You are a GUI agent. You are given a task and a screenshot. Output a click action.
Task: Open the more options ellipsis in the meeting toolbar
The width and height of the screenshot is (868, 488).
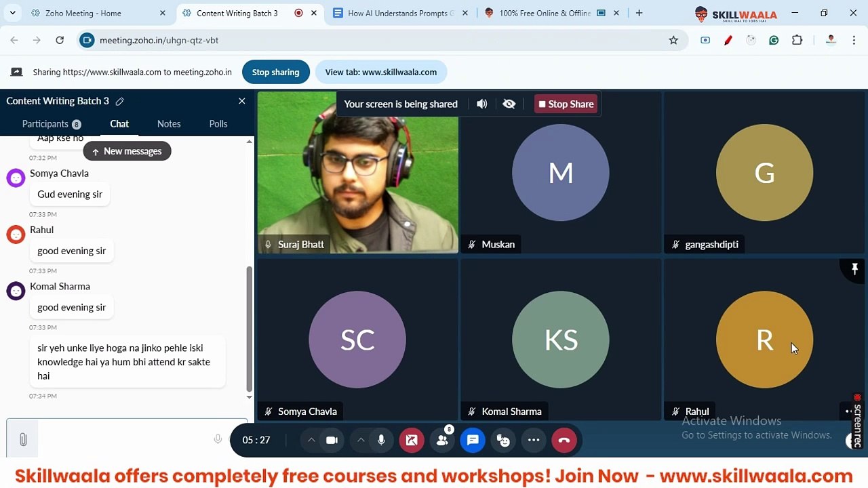(534, 440)
